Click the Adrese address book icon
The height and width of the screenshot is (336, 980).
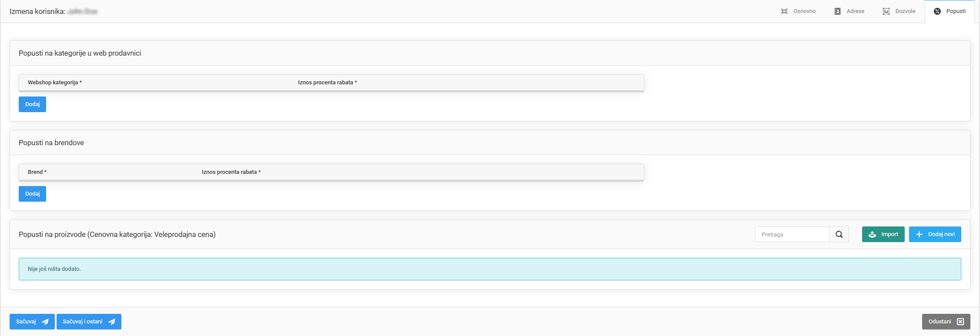[837, 11]
